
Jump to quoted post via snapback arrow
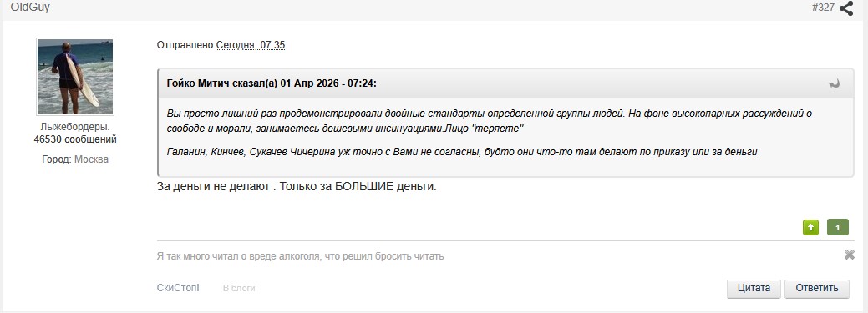[x=835, y=83]
